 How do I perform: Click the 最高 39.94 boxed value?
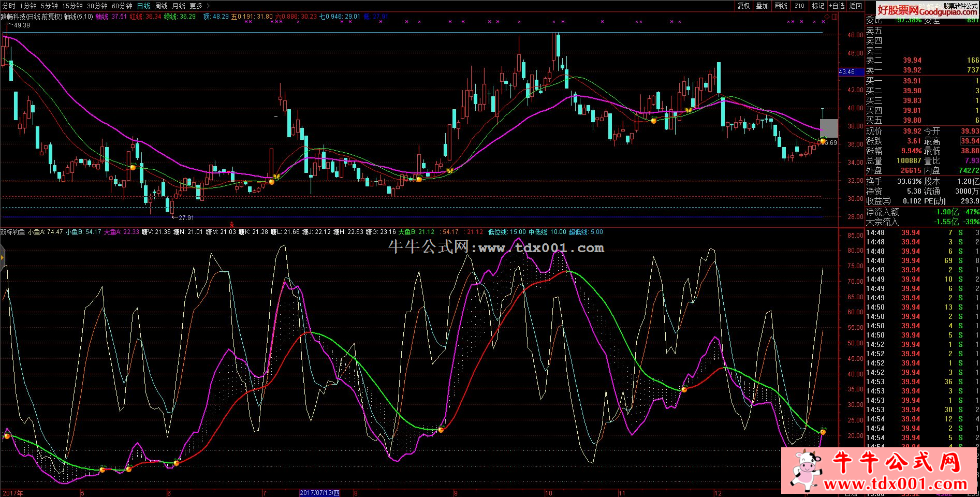click(970, 141)
